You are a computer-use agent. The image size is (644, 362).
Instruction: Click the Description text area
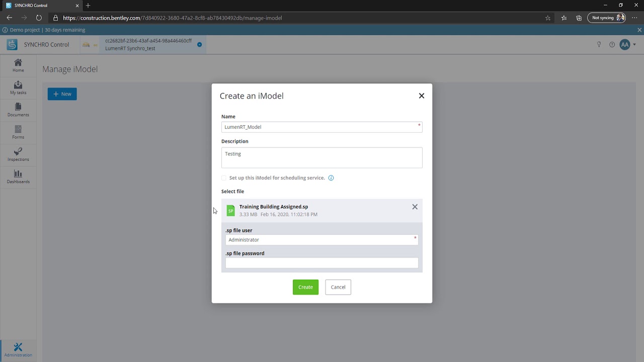[x=322, y=158]
